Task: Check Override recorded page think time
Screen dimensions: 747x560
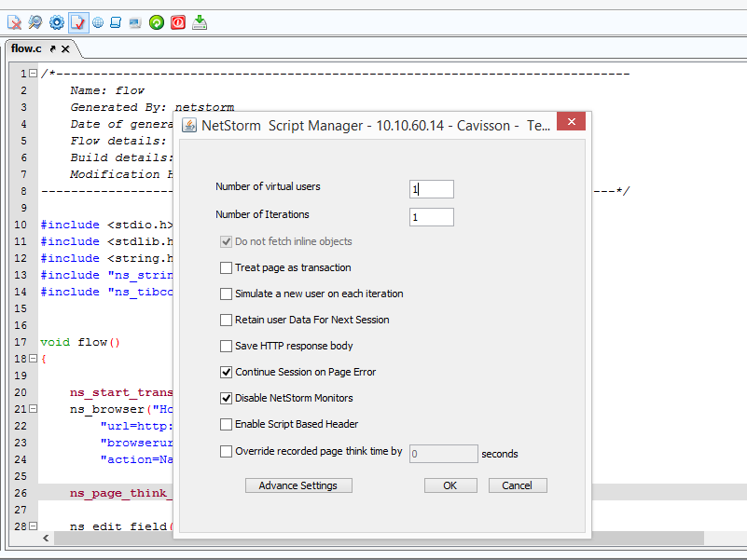Action: coord(226,451)
